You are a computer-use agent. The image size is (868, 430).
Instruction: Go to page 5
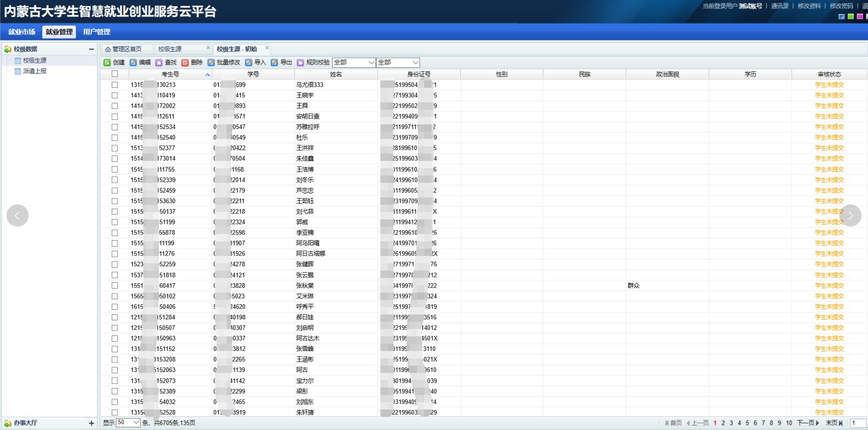click(x=747, y=423)
